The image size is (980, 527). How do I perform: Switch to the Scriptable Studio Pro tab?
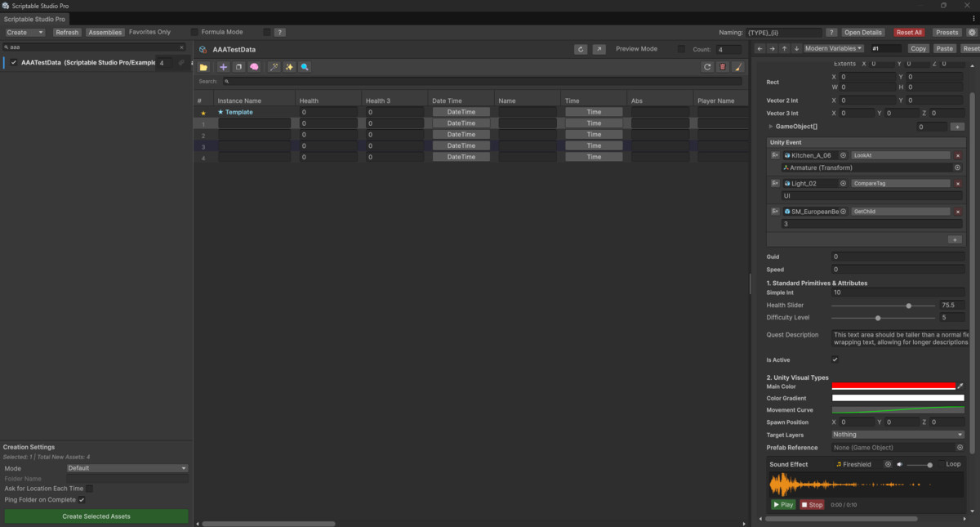36,18
